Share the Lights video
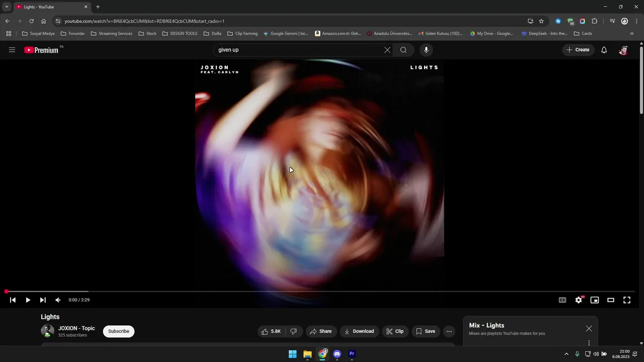644x362 pixels. point(320,331)
